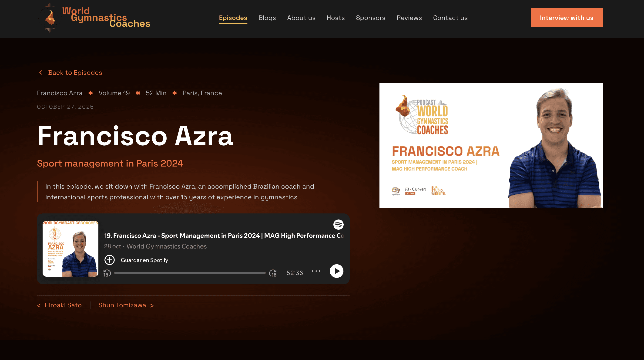
Task: Click the plus icon to save episode
Action: point(110,260)
